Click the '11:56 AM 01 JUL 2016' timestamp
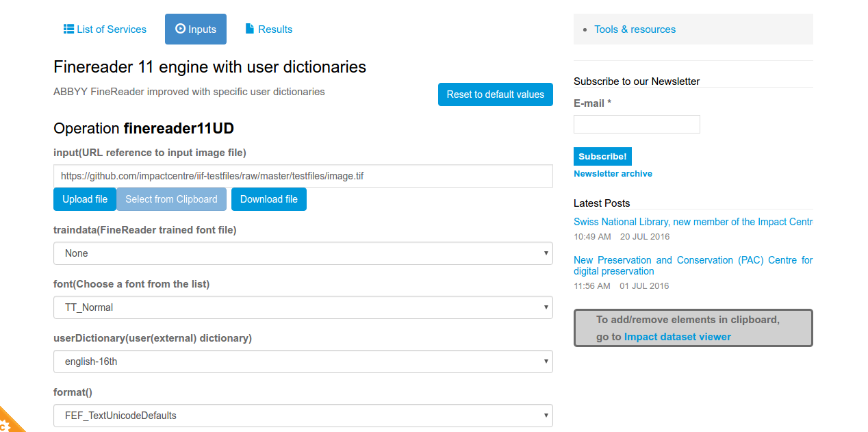The width and height of the screenshot is (868, 432). [621, 286]
